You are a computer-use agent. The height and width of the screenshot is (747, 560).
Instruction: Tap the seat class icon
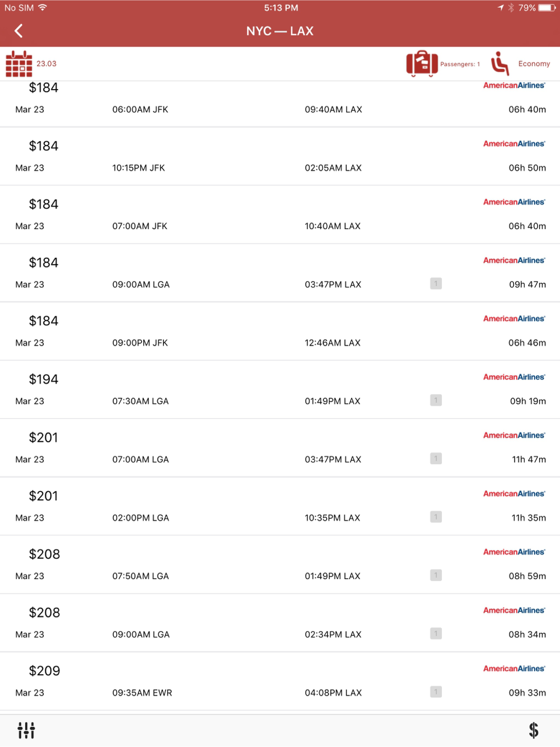point(500,63)
